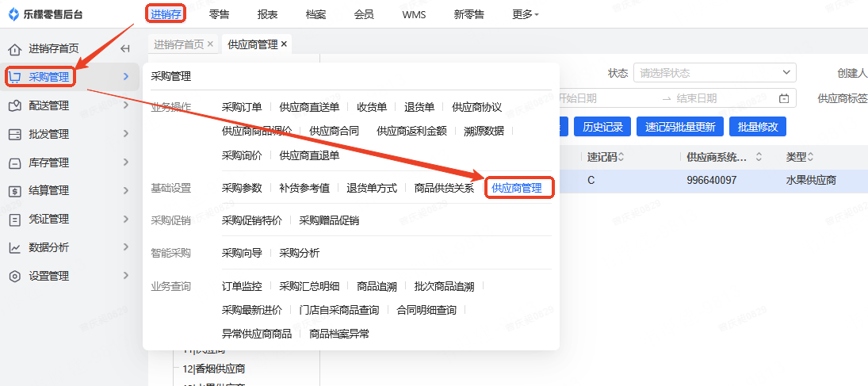
Task: Open 采购赠品促销 link
Action: coord(330,220)
